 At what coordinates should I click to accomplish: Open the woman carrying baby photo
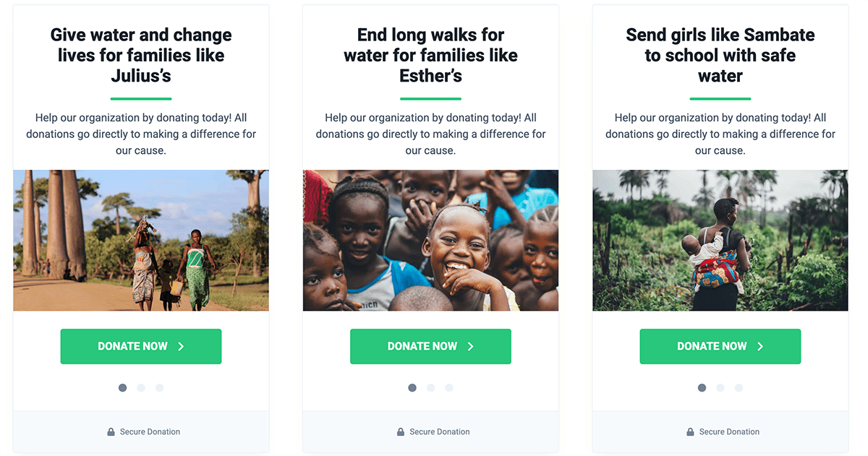tap(720, 241)
